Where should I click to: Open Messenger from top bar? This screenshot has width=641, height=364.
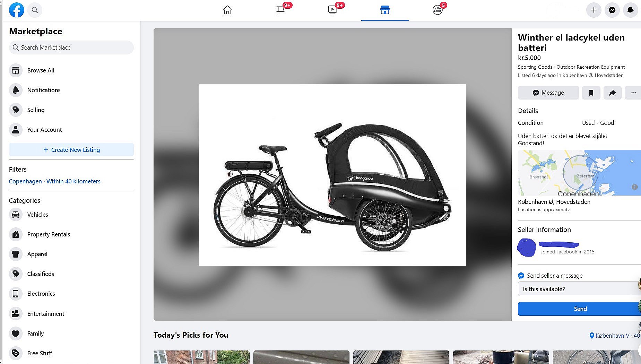[x=612, y=10]
